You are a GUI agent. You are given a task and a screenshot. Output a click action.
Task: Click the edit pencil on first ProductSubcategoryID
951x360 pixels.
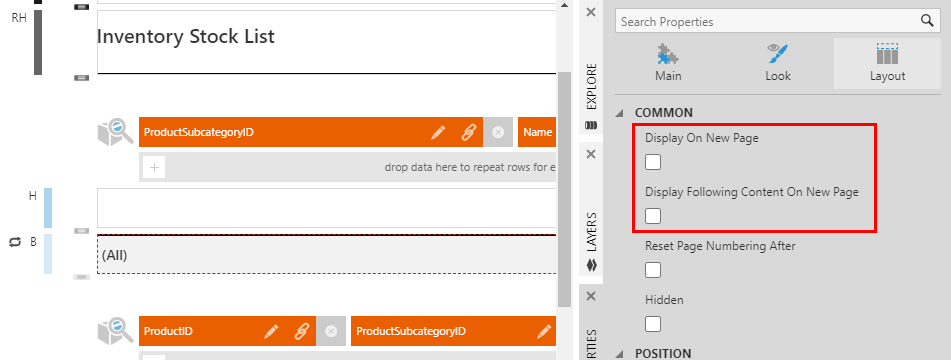[x=438, y=132]
